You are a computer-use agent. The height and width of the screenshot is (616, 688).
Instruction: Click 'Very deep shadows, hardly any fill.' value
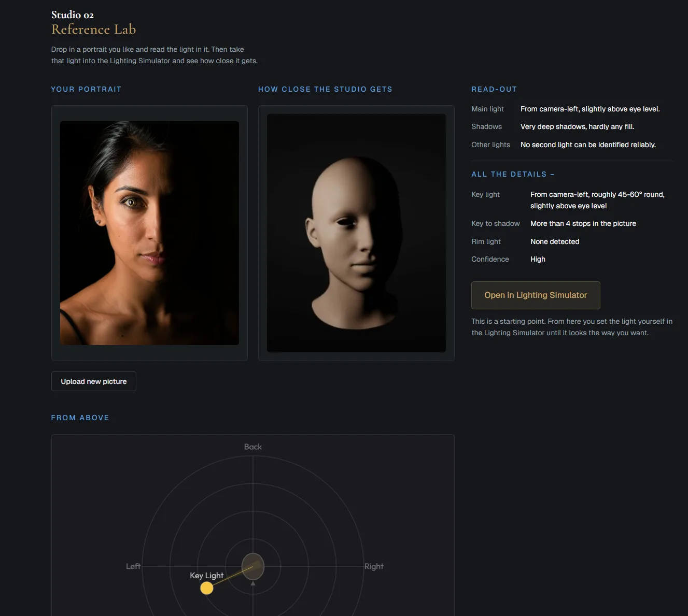click(577, 126)
